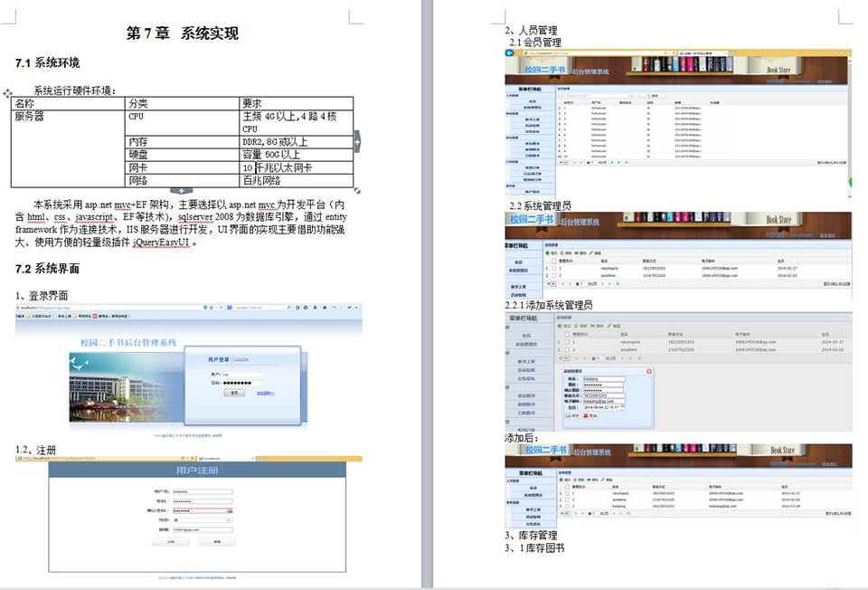Select the add administrator dialog screenshot
Image resolution: width=868 pixels, height=590 pixels.
click(x=678, y=371)
